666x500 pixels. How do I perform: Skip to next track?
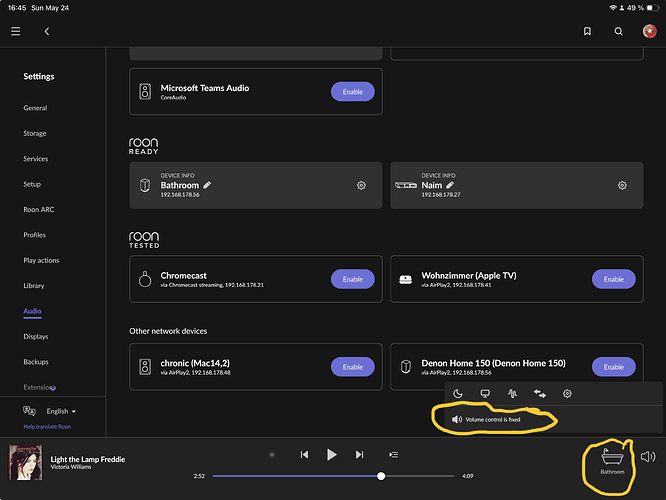coord(359,455)
